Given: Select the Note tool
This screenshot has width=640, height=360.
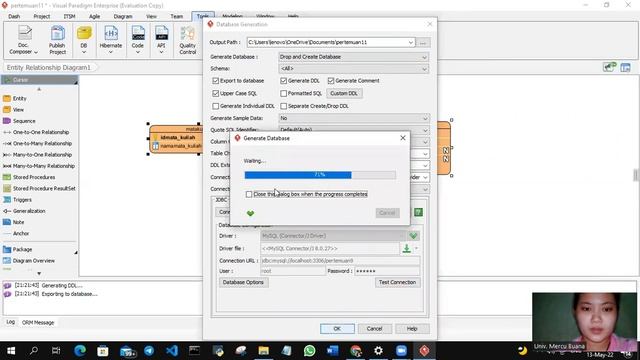Looking at the screenshot, I should 18,222.
